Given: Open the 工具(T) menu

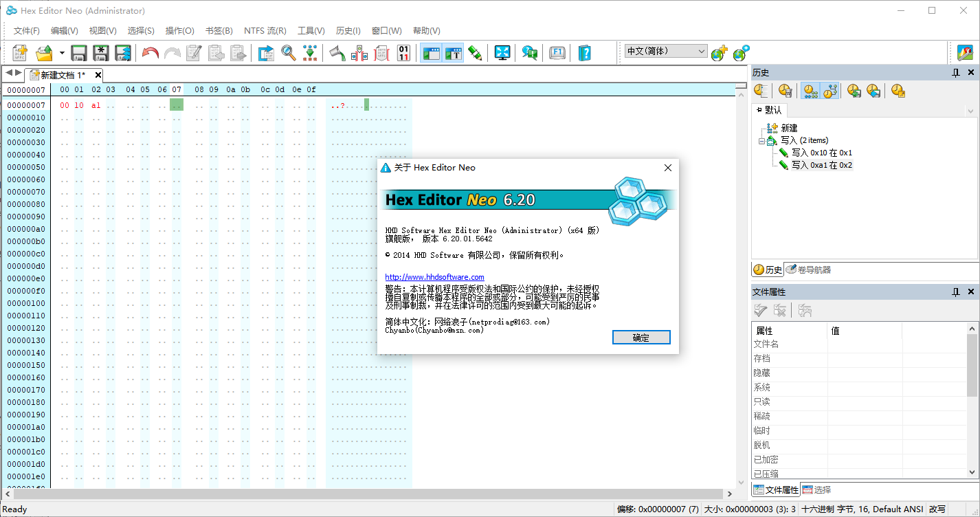Looking at the screenshot, I should pyautogui.click(x=311, y=31).
